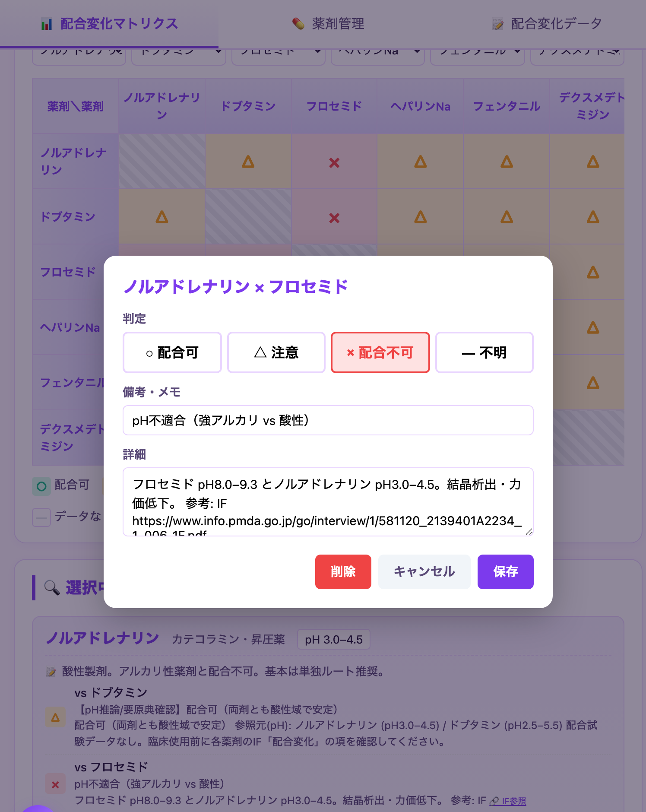The height and width of the screenshot is (812, 646).
Task: Open the フロセミド dropdown selector
Action: (279, 56)
